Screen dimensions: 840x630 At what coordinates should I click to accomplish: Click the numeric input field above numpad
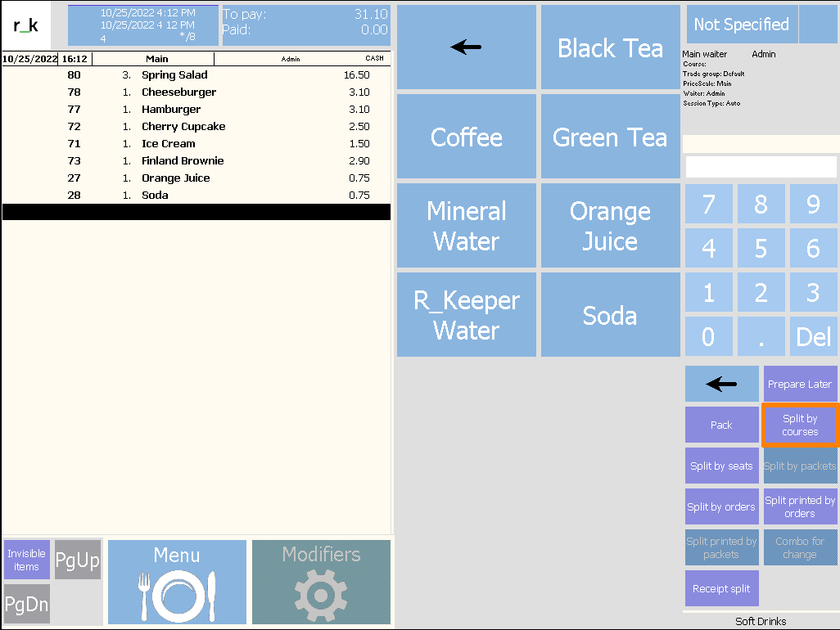761,166
